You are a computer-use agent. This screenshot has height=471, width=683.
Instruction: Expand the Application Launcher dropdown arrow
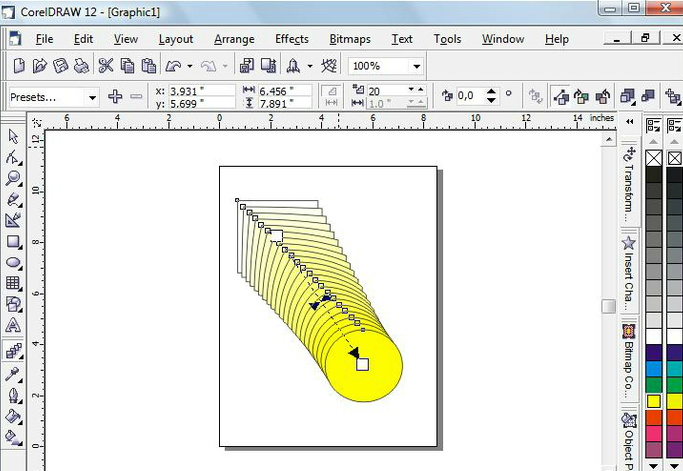tap(310, 66)
